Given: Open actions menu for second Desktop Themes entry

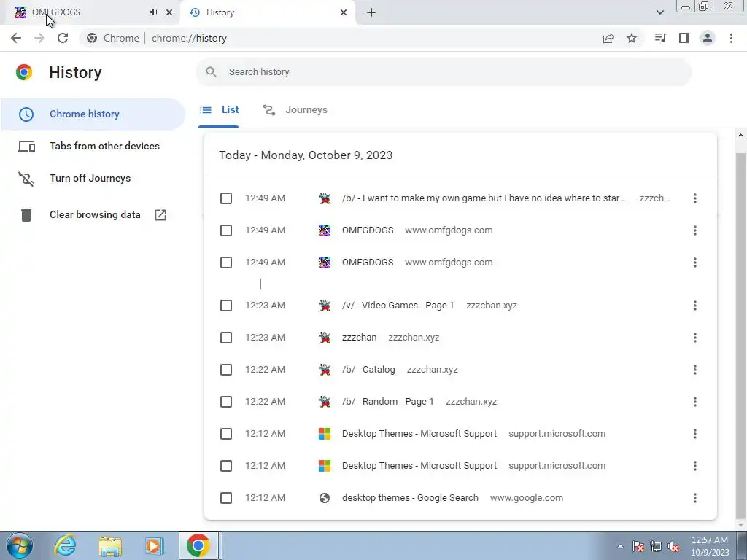Looking at the screenshot, I should 695,466.
